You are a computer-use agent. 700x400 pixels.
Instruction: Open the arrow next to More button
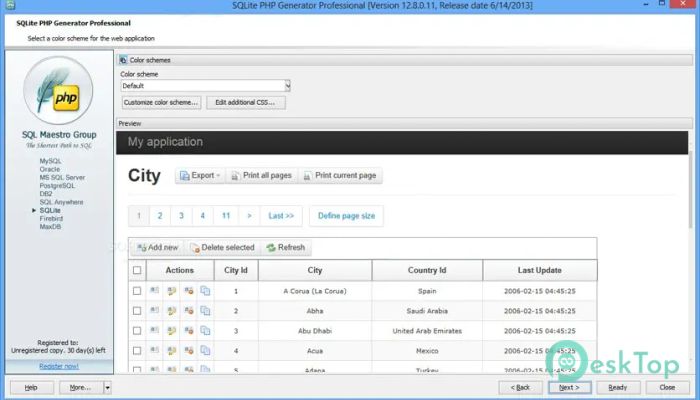pyautogui.click(x=107, y=388)
